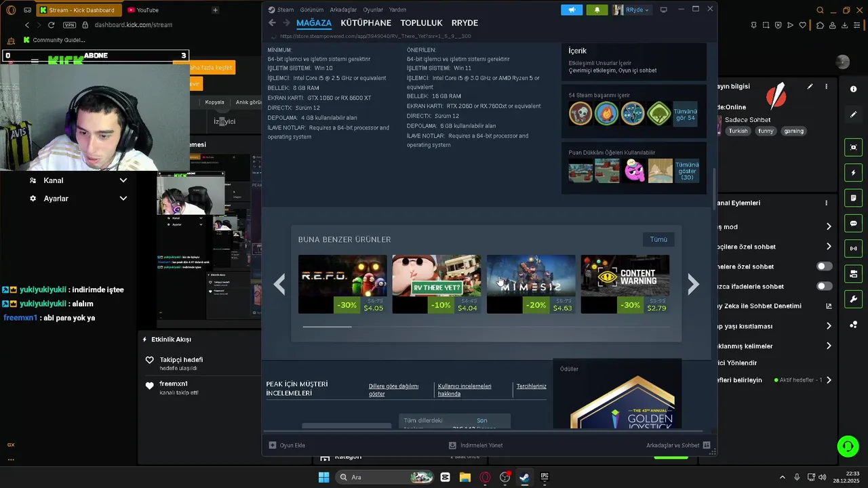Expand Ayarlar section in Kick sidebar
This screenshot has height=488, width=868.
pyautogui.click(x=79, y=199)
